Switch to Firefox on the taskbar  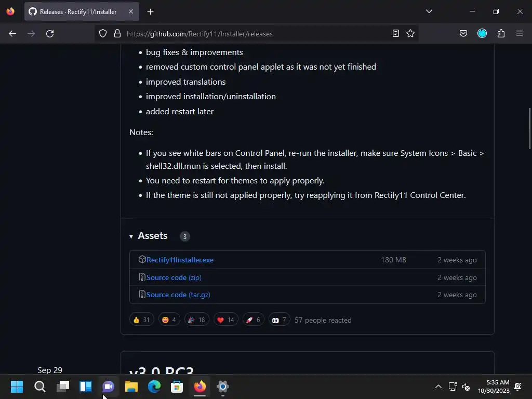coord(200,387)
